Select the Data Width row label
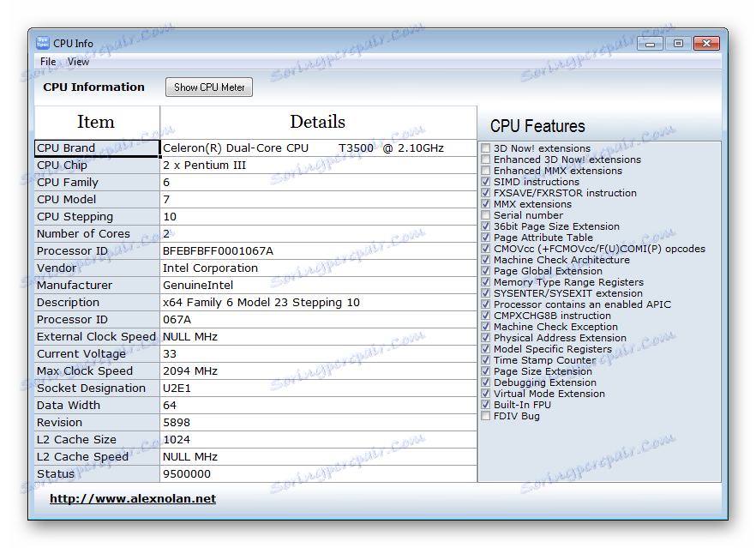 [x=97, y=405]
